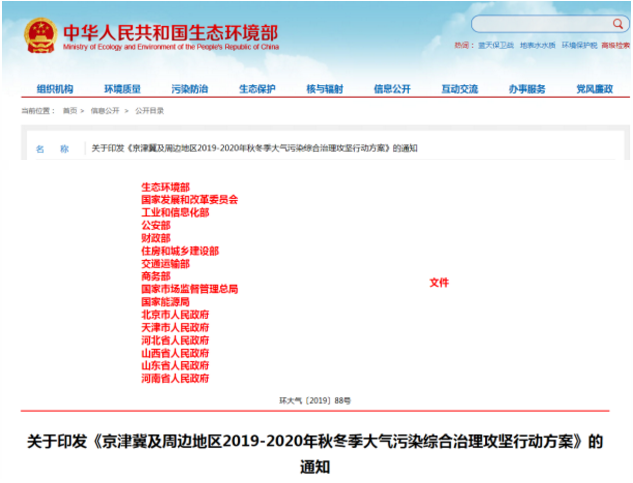Click the bold notice headline about 京津冀
The height and width of the screenshot is (483, 633).
[x=315, y=454]
